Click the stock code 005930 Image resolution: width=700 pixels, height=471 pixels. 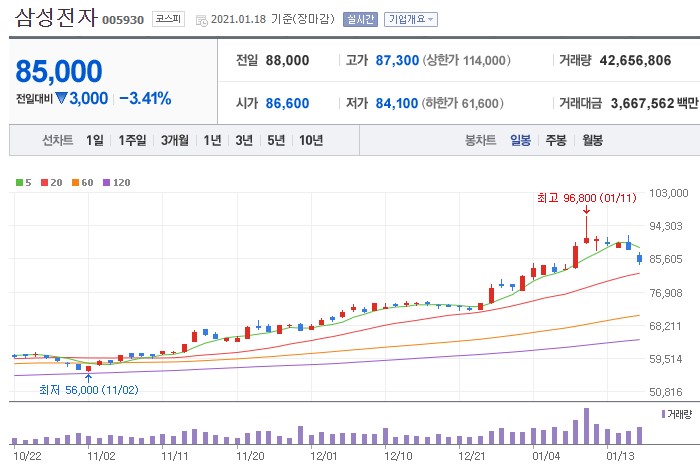pos(123,20)
